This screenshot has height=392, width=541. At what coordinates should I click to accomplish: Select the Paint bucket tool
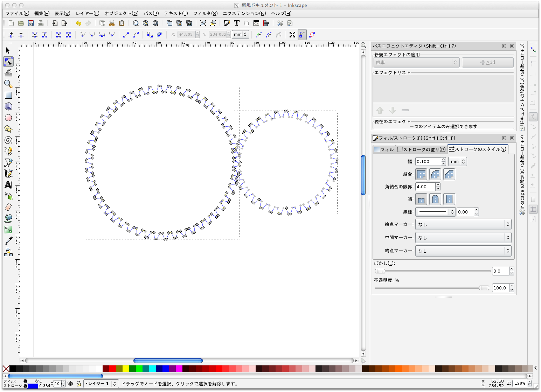tap(8, 218)
